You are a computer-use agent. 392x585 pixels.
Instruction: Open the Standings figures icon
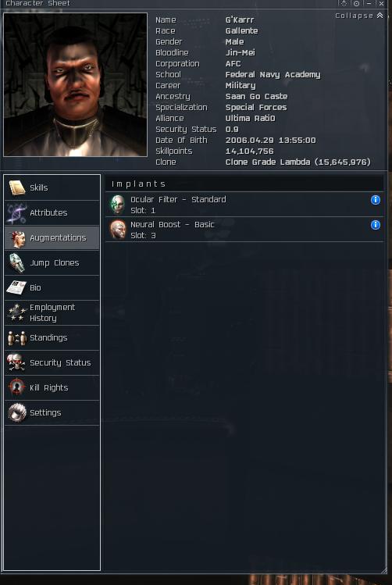coord(16,337)
